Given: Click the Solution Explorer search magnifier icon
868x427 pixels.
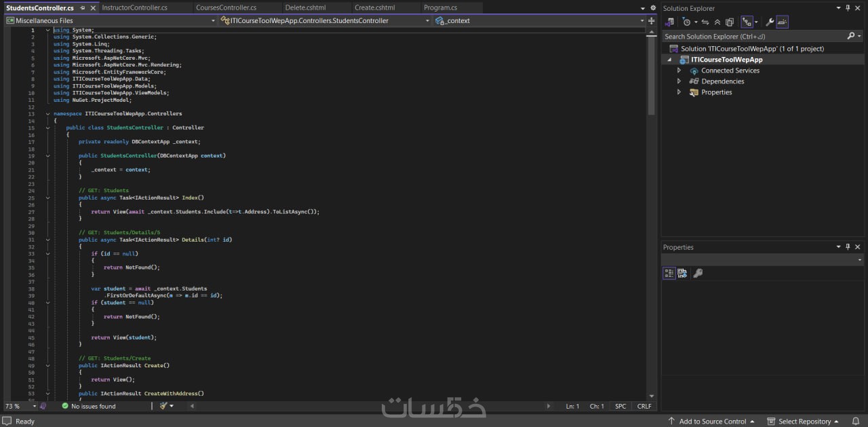Looking at the screenshot, I should (x=851, y=36).
